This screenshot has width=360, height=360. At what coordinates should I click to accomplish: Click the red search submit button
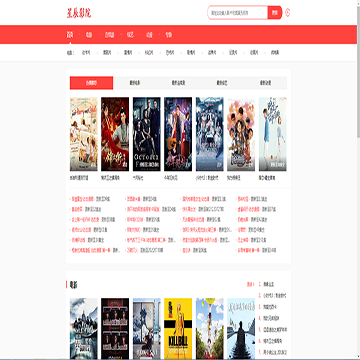click(275, 13)
